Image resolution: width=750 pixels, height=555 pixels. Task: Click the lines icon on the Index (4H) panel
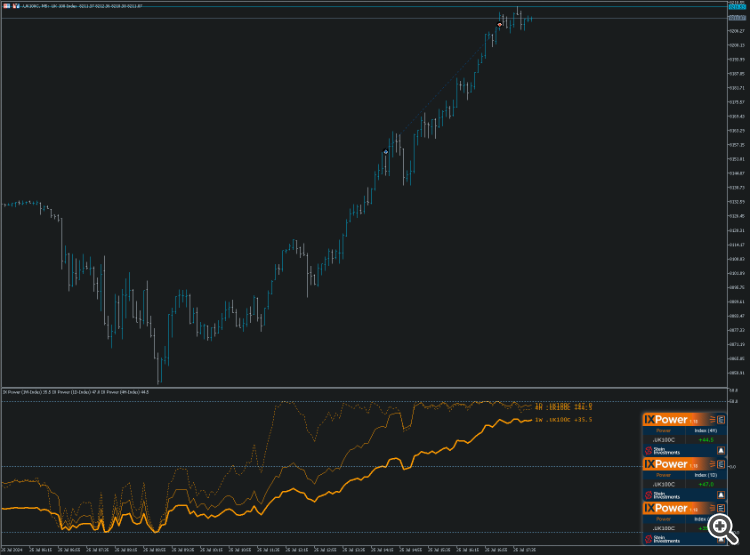point(712,420)
